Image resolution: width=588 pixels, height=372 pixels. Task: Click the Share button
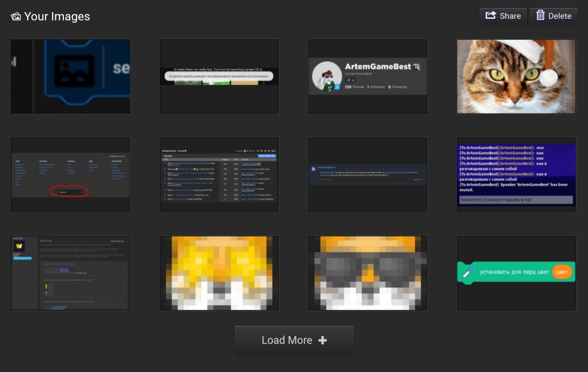[503, 16]
